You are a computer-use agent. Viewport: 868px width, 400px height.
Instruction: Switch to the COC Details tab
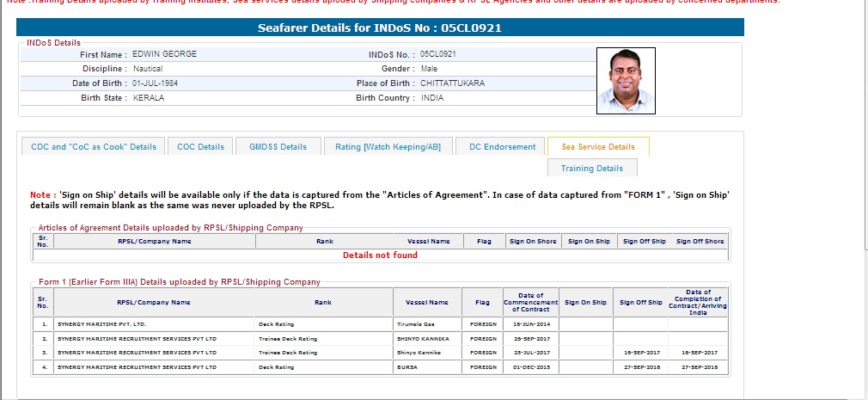(x=200, y=147)
